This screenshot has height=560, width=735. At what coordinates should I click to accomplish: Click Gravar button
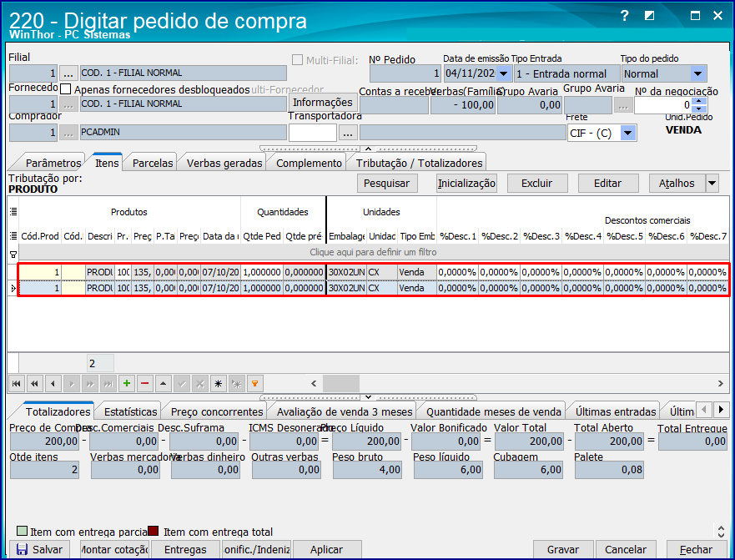tap(563, 549)
